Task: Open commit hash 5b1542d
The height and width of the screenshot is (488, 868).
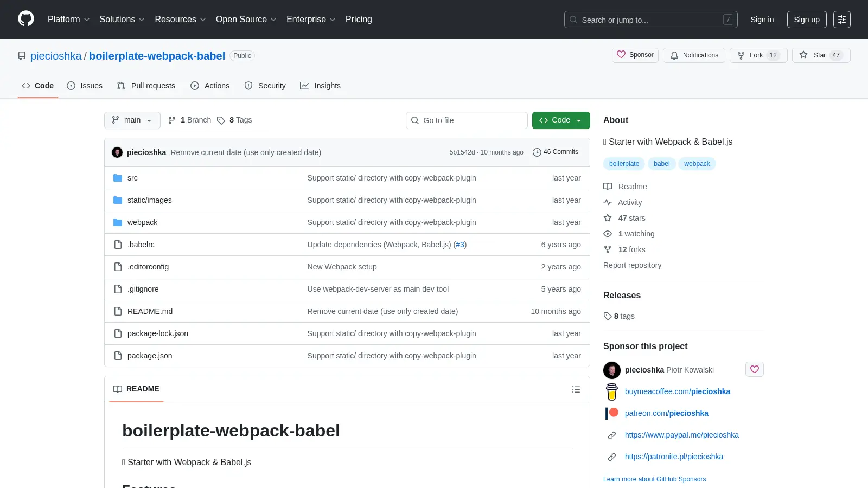Action: [x=462, y=152]
